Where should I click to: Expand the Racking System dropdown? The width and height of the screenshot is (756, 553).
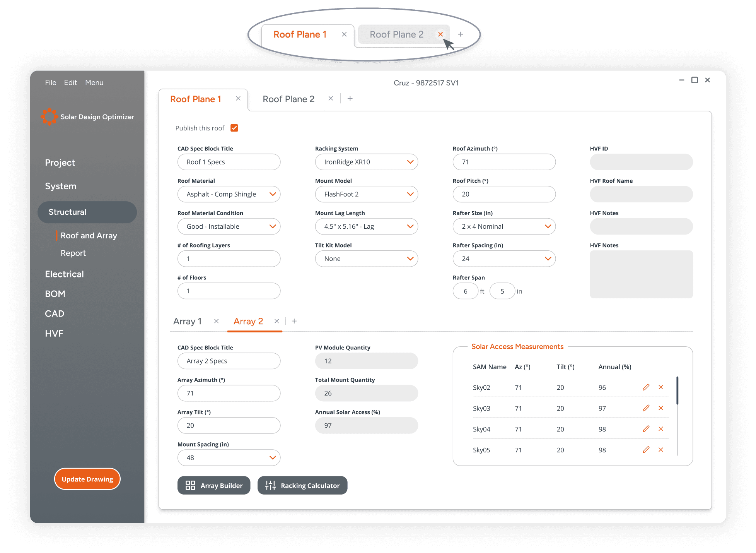coord(410,162)
